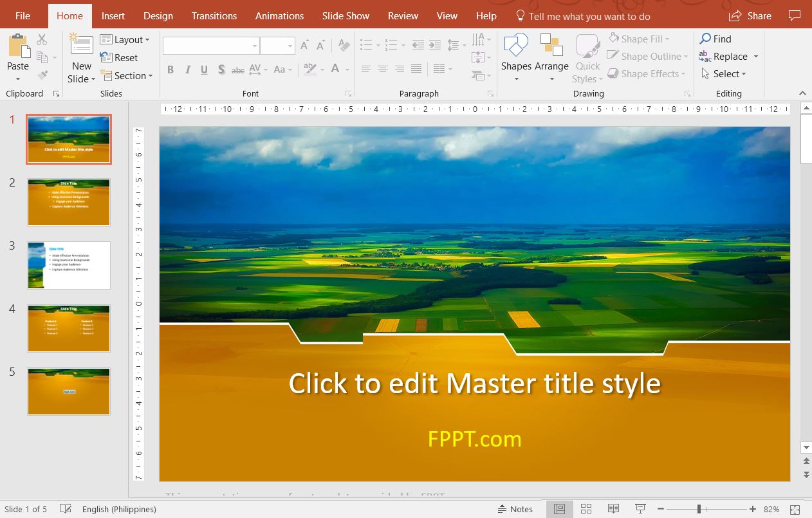
Task: Select slide 5 thumbnail
Action: click(69, 391)
